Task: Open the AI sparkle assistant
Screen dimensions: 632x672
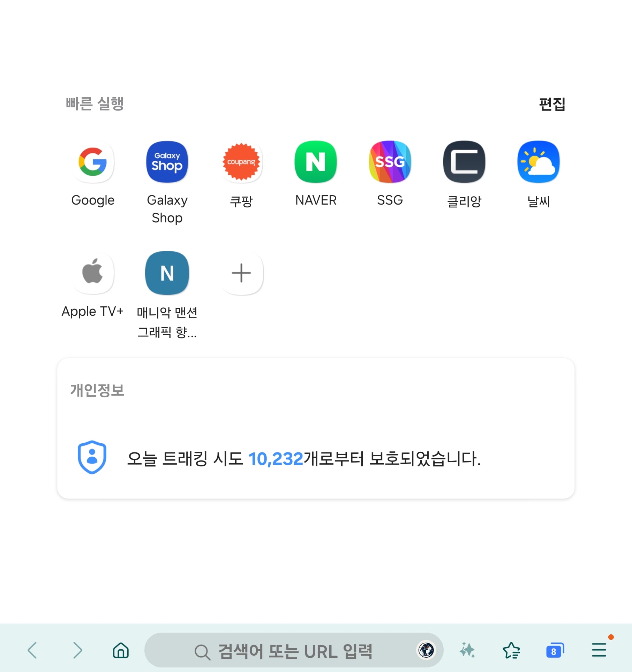Action: (467, 650)
